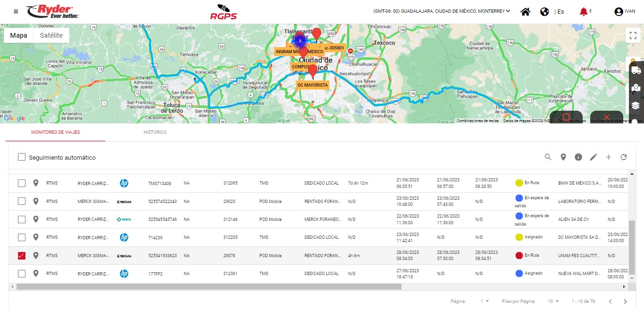
Task: Click the info icon in trips toolbar
Action: [578, 157]
